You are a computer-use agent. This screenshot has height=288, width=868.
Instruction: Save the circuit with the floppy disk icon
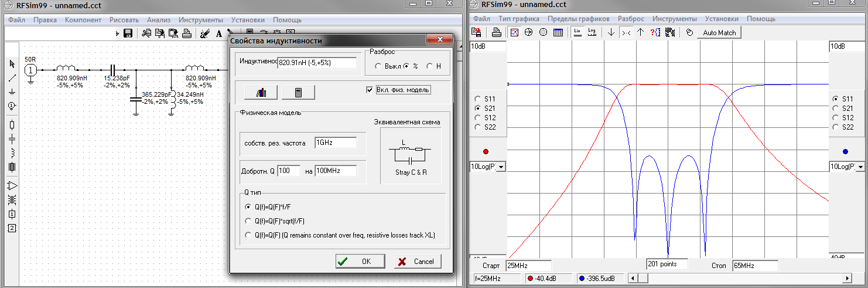coord(128,33)
